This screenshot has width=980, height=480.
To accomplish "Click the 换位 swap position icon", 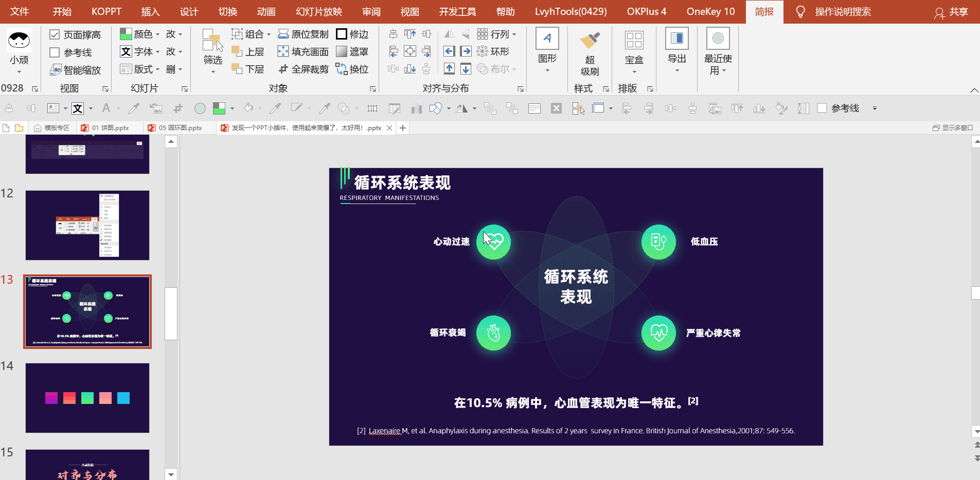I will 342,69.
